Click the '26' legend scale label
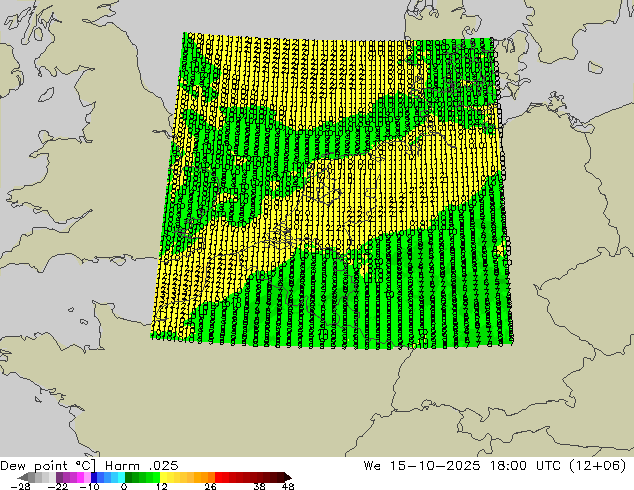The image size is (634, 490). (210, 486)
